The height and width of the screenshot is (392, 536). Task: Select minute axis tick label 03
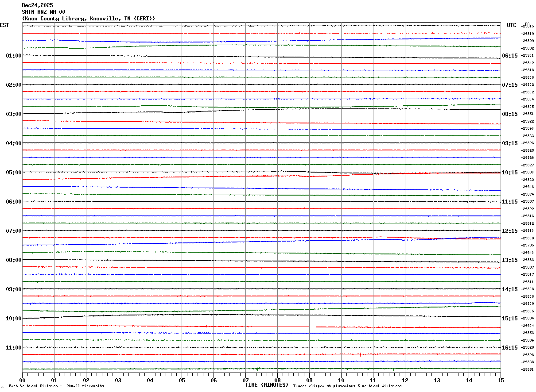tap(118, 380)
